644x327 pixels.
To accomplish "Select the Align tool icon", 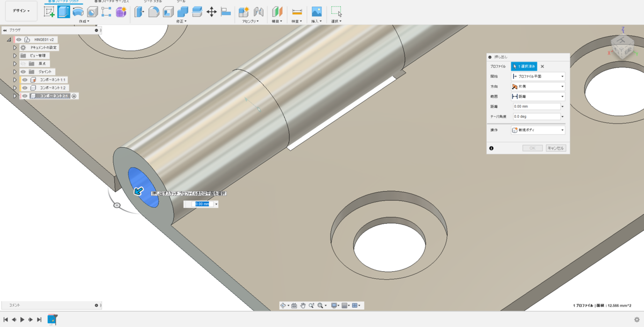I will pyautogui.click(x=225, y=12).
